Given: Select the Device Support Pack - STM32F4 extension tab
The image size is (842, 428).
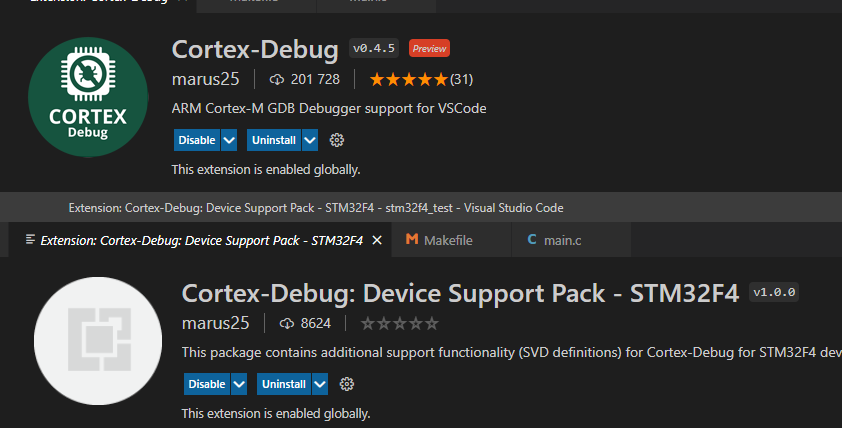Looking at the screenshot, I should 200,240.
